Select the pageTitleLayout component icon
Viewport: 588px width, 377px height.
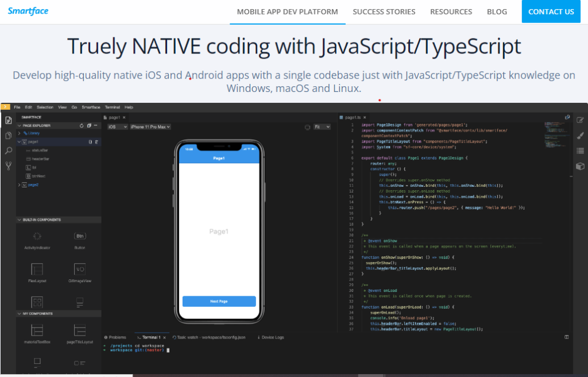(80, 330)
